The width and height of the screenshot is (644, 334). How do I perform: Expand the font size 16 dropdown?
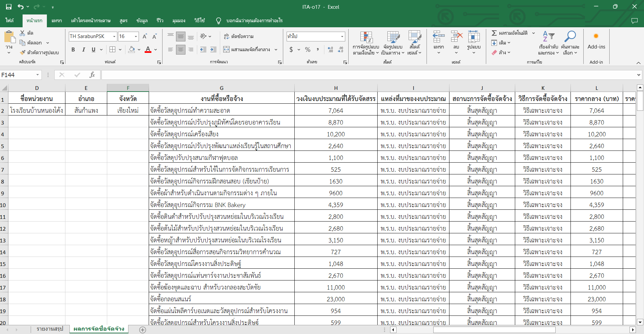point(136,36)
